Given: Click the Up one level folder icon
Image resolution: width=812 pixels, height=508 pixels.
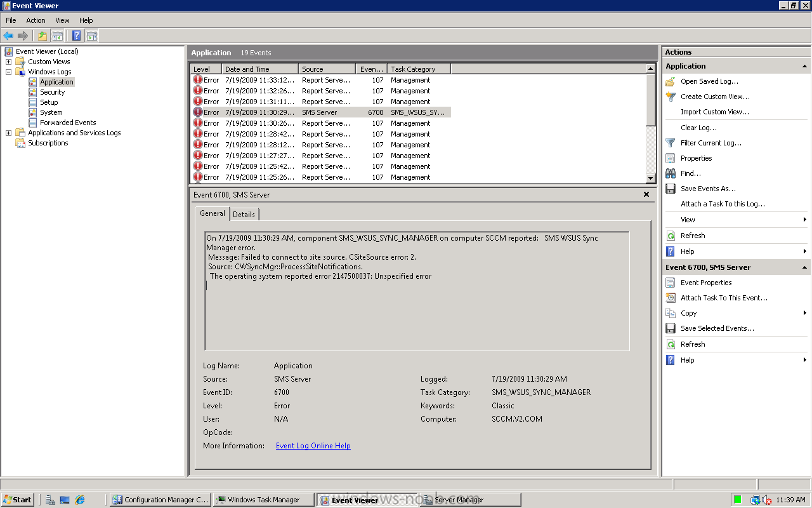Looking at the screenshot, I should [x=43, y=36].
